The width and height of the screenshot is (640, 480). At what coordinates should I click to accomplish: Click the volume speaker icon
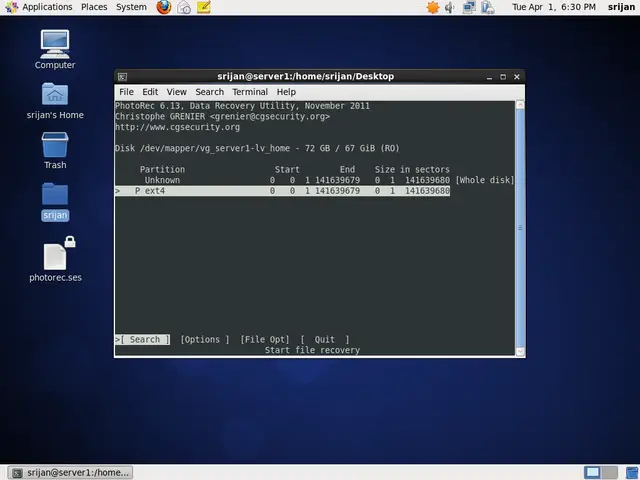coord(450,7)
